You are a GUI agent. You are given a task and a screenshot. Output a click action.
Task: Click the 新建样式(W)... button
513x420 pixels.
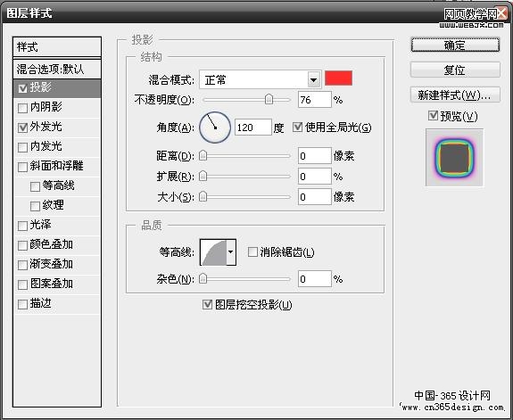pyautogui.click(x=455, y=95)
